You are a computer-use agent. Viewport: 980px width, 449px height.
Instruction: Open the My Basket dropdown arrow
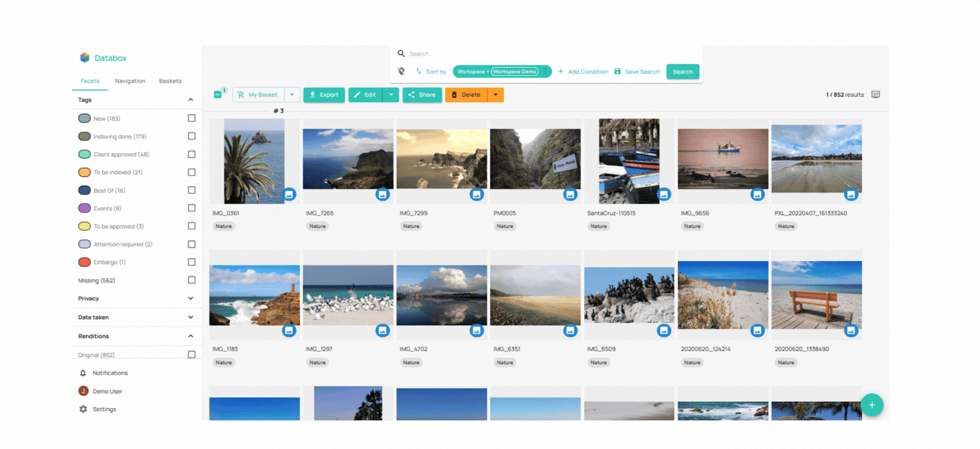click(x=292, y=95)
